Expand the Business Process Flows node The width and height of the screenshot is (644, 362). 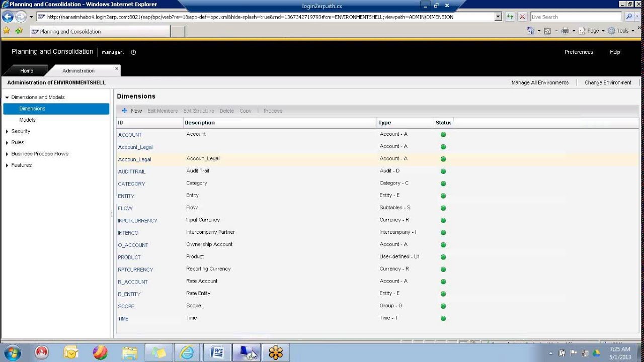pos(7,154)
